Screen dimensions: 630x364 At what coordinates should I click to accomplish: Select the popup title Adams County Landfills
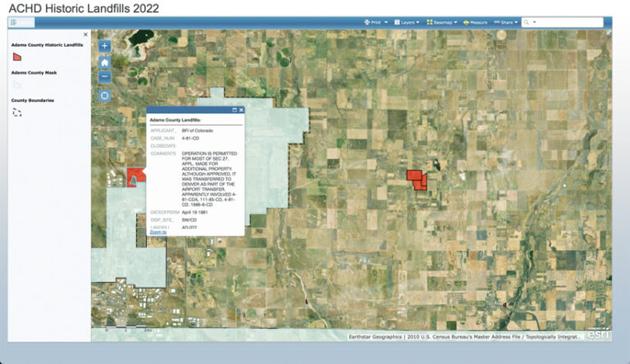(x=176, y=121)
